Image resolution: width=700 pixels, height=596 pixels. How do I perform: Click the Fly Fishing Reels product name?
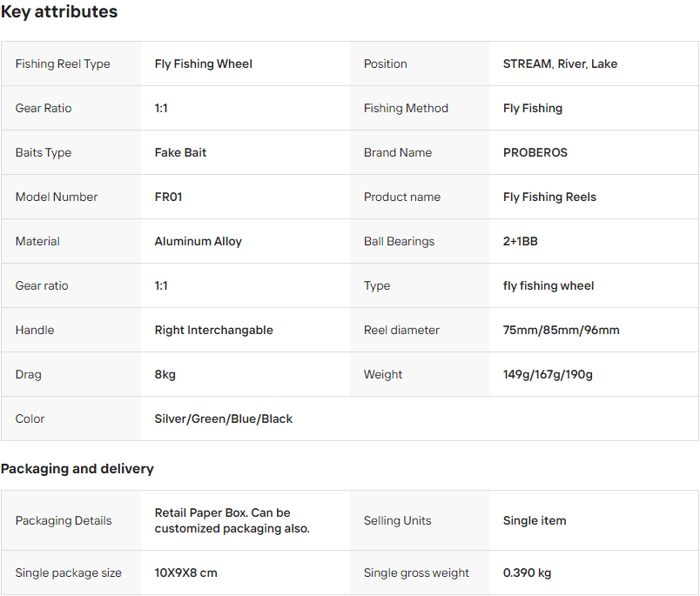549,197
